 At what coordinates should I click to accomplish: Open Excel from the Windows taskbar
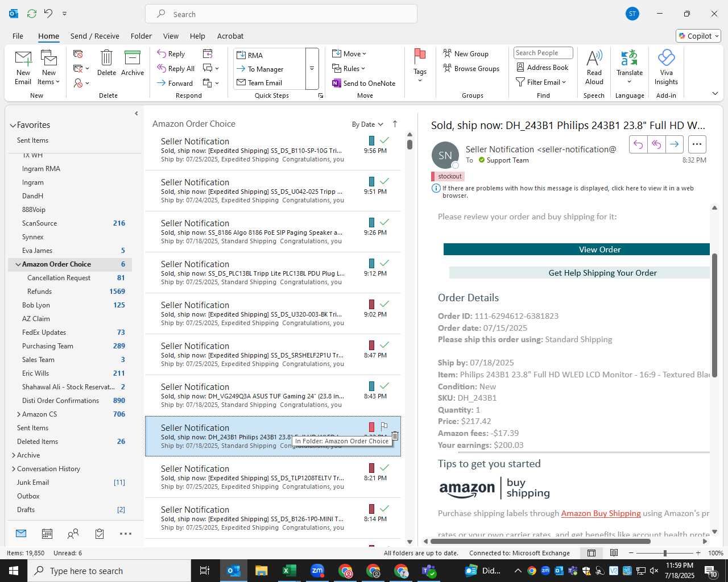[x=289, y=571]
